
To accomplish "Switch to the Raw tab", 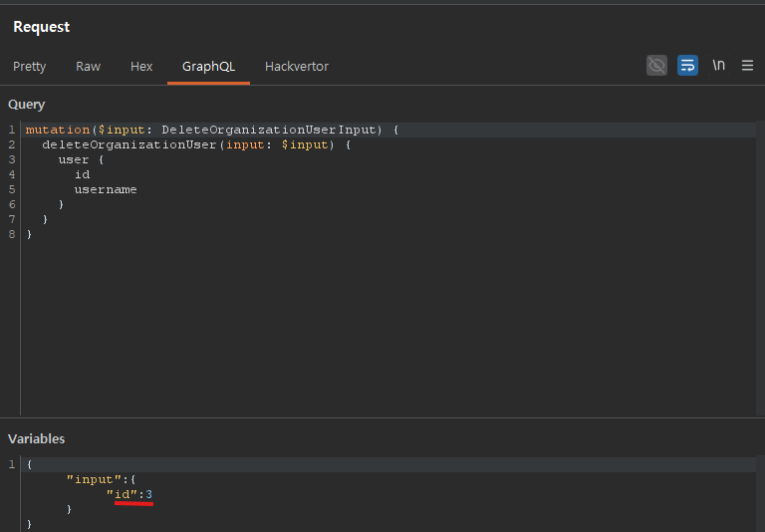I will tap(88, 67).
